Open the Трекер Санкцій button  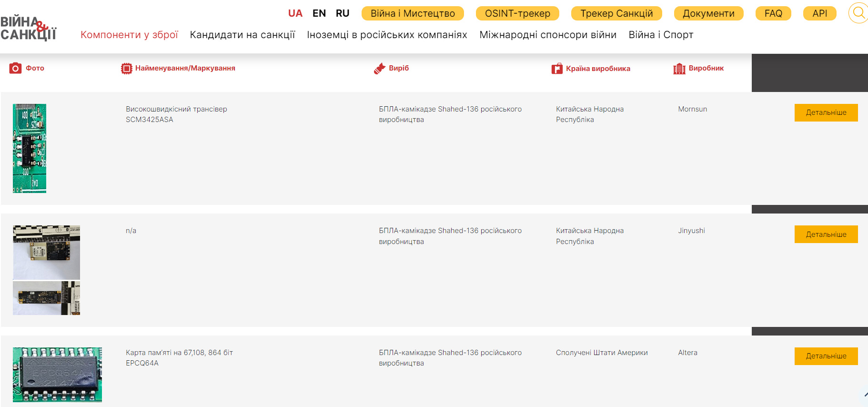616,13
